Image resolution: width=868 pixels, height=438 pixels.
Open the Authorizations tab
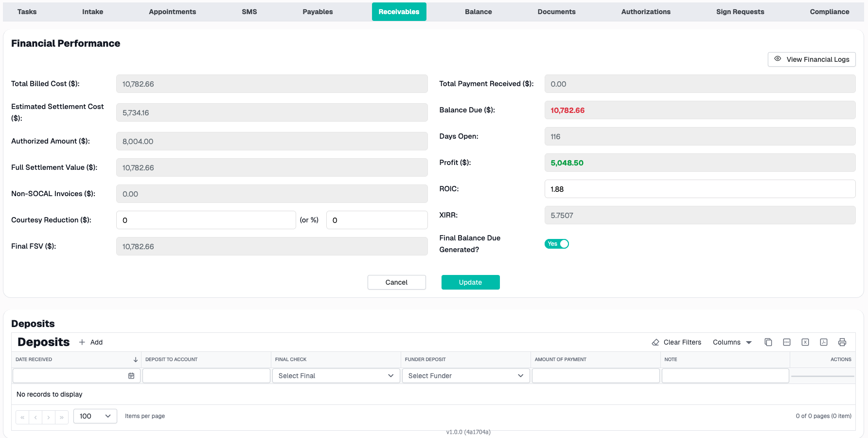(x=645, y=11)
